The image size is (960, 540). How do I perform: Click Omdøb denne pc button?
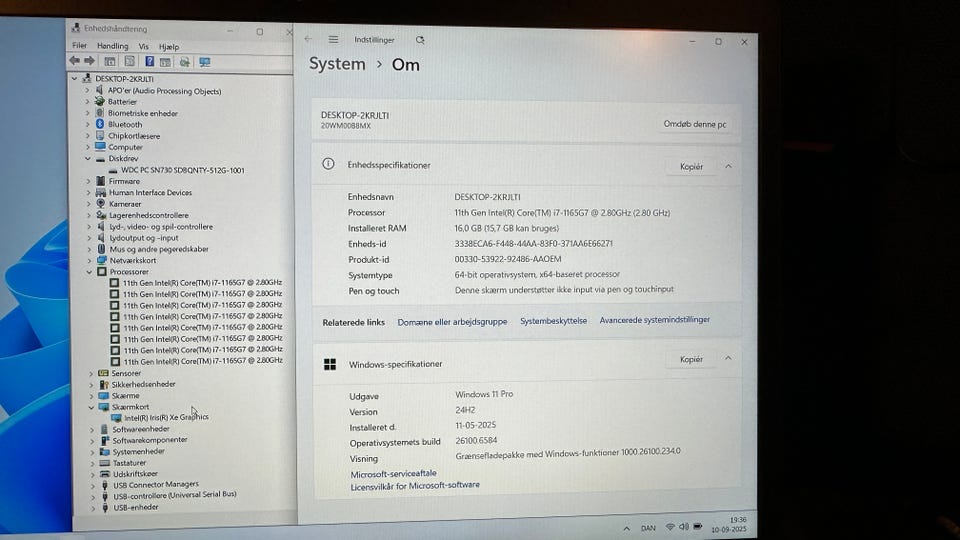695,124
